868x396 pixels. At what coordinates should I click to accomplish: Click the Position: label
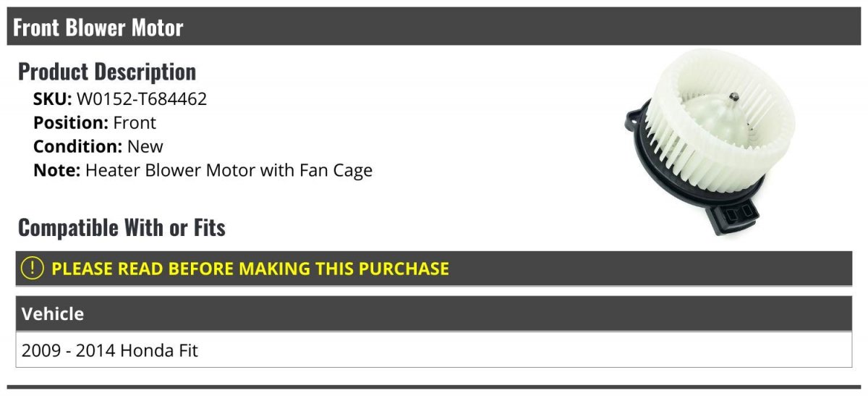click(x=71, y=123)
